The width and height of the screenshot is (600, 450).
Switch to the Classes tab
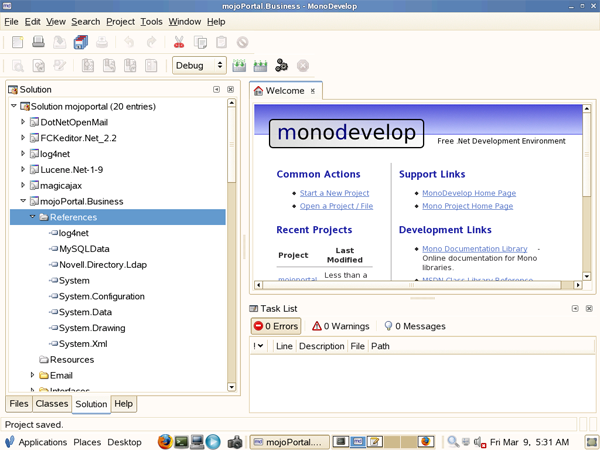51,404
